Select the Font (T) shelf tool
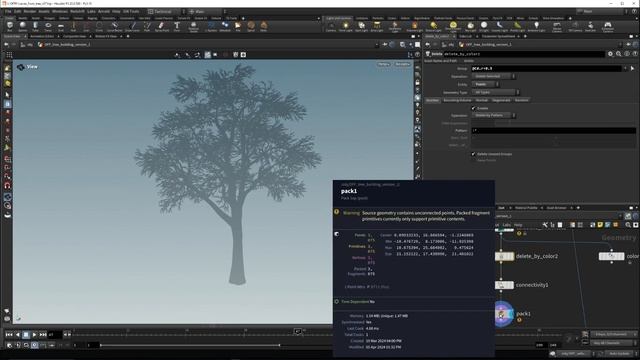640x360 pixels. pyautogui.click(x=177, y=27)
